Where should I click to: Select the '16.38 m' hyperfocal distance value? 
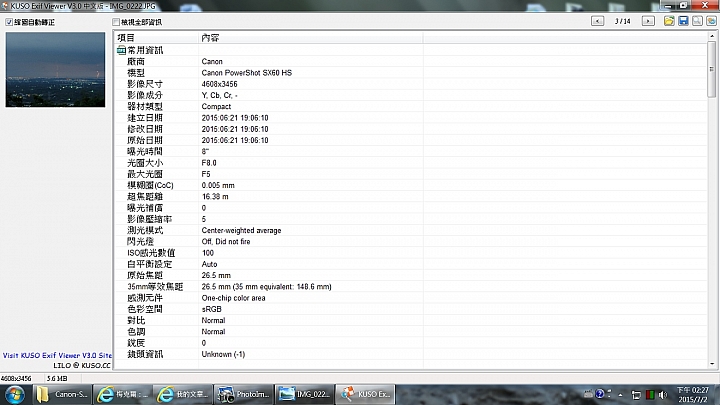click(x=215, y=197)
